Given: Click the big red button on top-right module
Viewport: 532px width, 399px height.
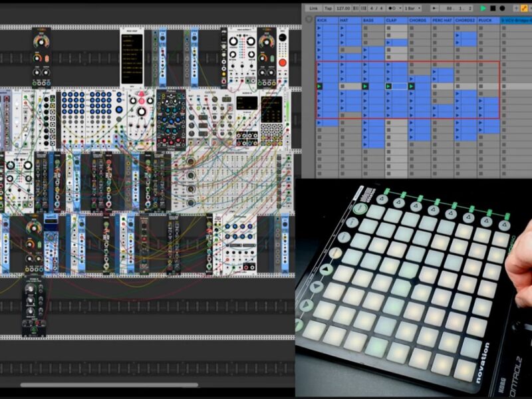Looking at the screenshot, I should 282,65.
